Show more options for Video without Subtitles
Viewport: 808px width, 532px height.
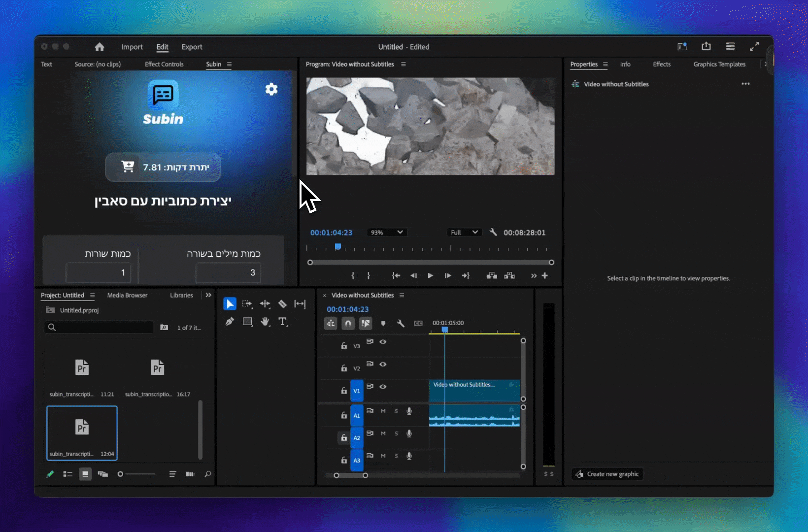point(745,84)
